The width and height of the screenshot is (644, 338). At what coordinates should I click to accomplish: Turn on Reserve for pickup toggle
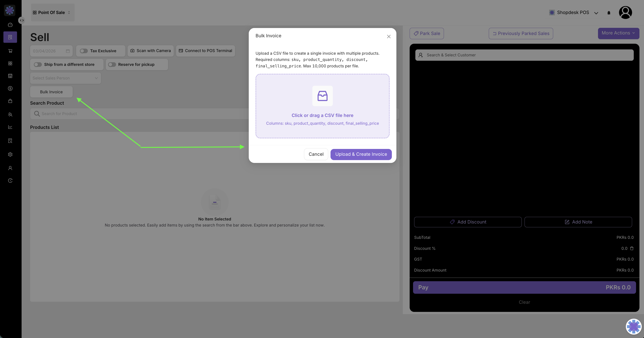112,65
